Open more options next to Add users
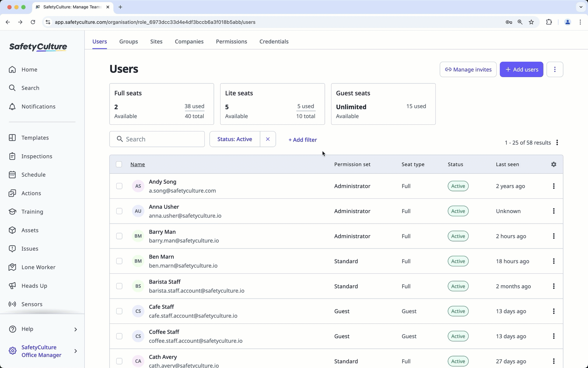588x368 pixels. [555, 69]
